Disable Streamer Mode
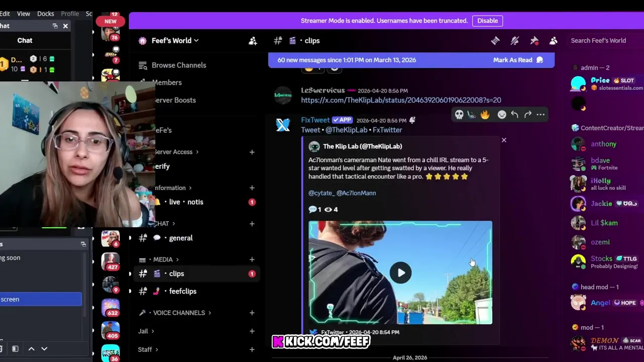The height and width of the screenshot is (362, 644). coord(488,21)
